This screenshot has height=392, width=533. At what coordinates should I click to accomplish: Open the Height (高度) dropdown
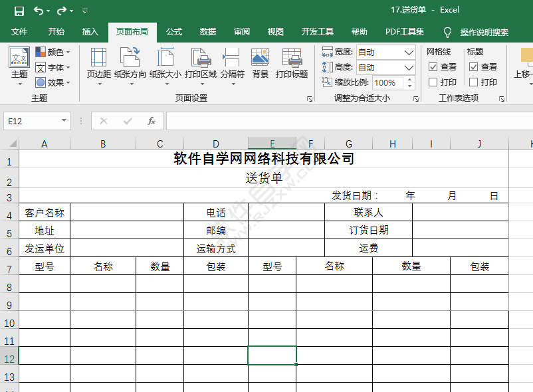409,67
